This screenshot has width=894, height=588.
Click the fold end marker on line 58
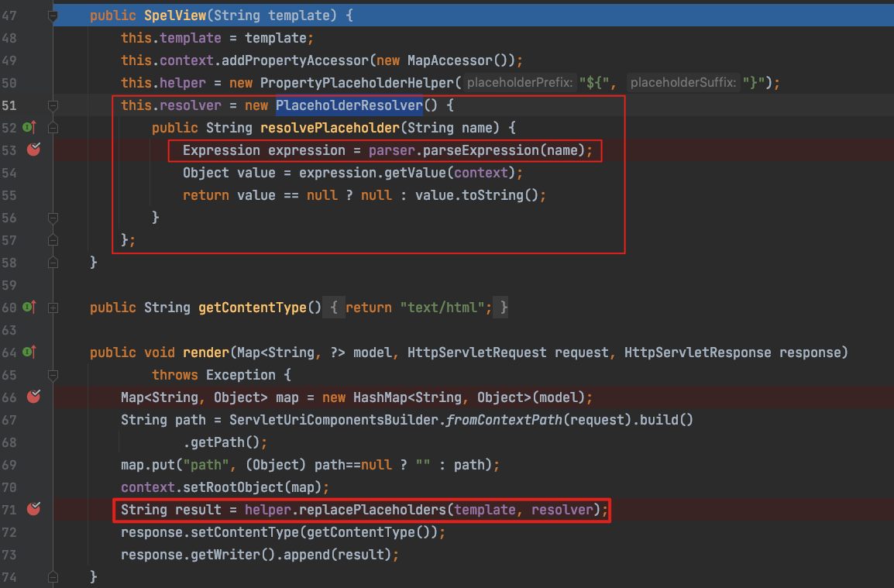pyautogui.click(x=53, y=263)
